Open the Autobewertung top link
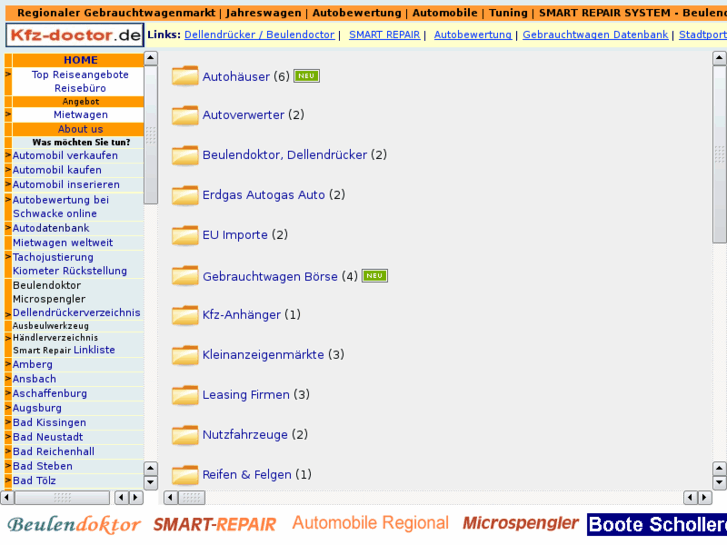The width and height of the screenshot is (727, 545). point(472,35)
